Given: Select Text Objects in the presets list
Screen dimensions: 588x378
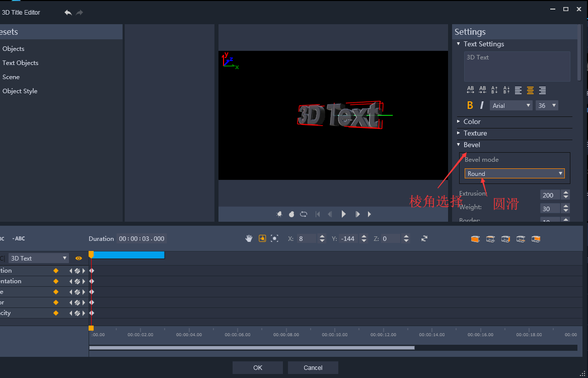Looking at the screenshot, I should tap(20, 63).
